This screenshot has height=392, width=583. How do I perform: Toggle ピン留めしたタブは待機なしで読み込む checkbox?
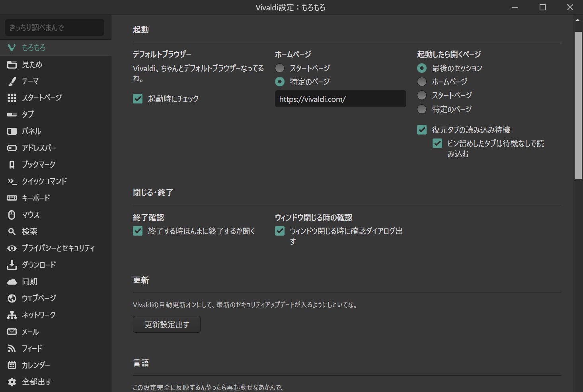(437, 143)
